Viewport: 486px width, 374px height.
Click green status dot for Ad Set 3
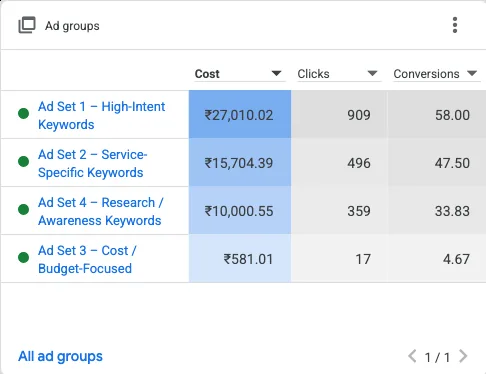[23, 257]
